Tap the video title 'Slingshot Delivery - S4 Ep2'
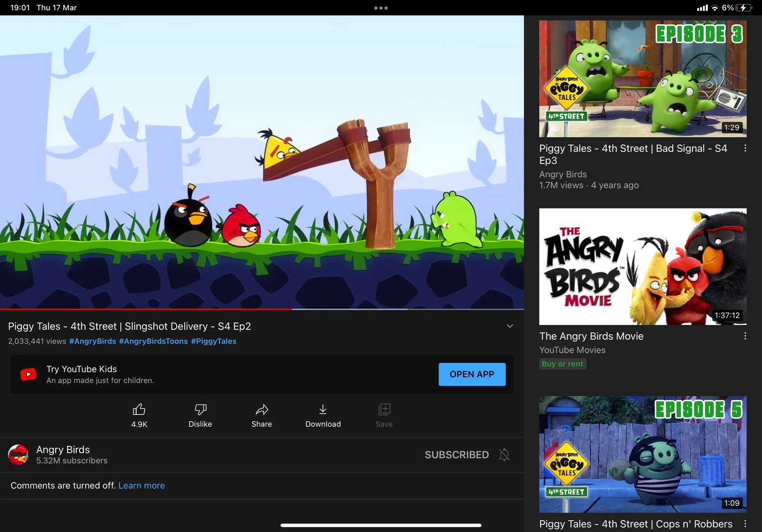Viewport: 762px width, 532px height. (x=130, y=326)
